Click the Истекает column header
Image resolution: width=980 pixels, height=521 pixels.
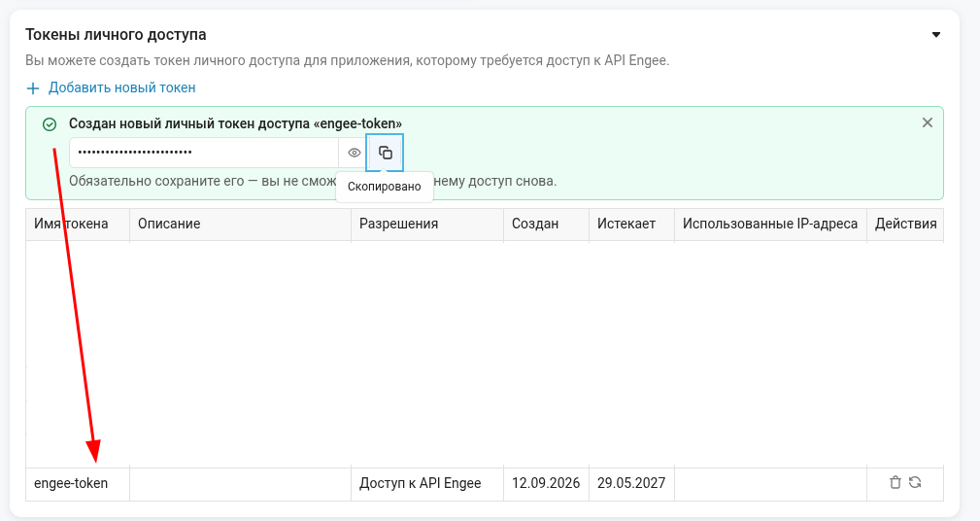pos(631,224)
